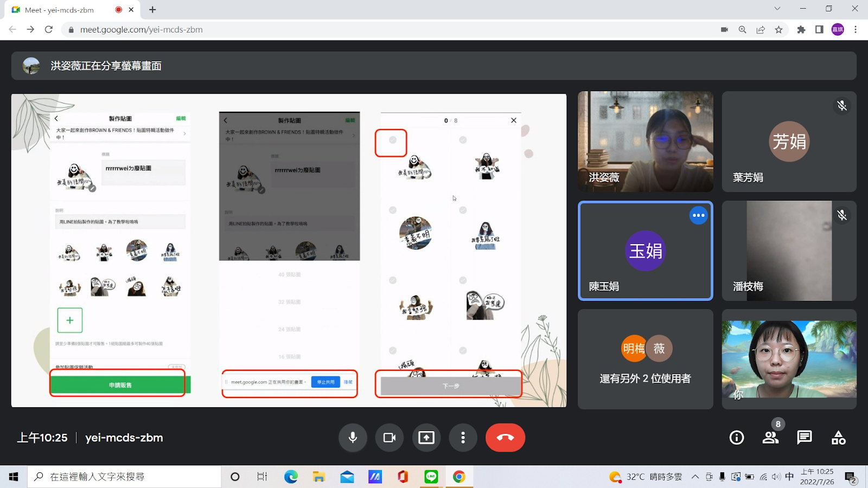Click the present screen button

click(426, 438)
